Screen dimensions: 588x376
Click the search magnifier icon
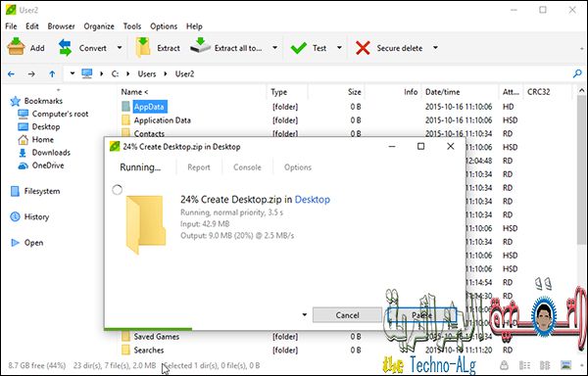577,73
